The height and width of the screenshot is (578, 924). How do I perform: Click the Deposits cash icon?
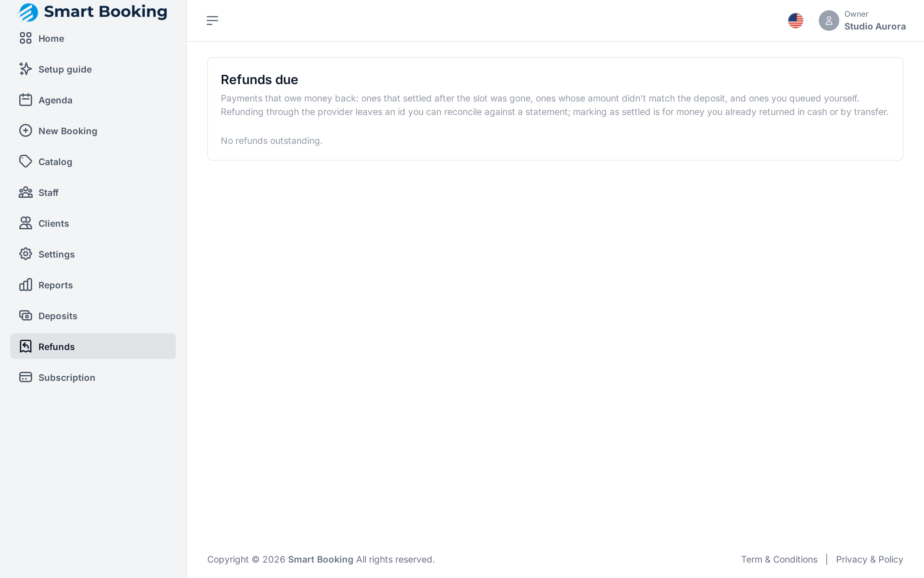point(26,316)
